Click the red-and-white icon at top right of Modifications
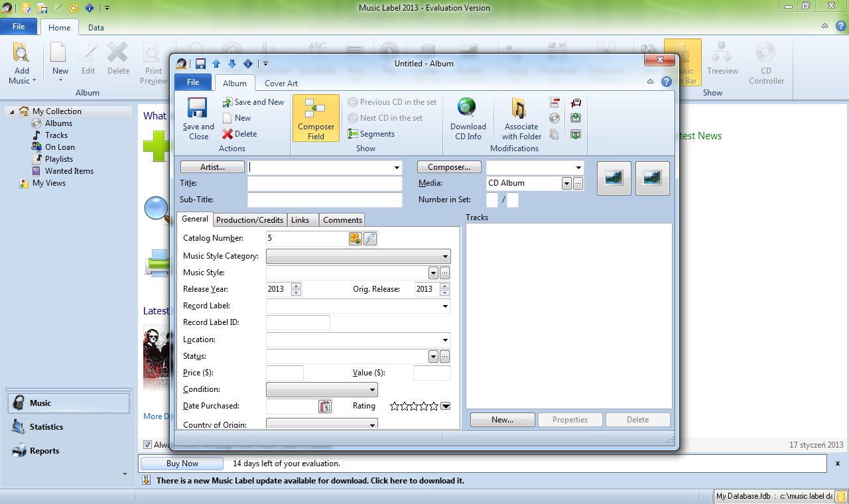The width and height of the screenshot is (849, 504). 576,103
